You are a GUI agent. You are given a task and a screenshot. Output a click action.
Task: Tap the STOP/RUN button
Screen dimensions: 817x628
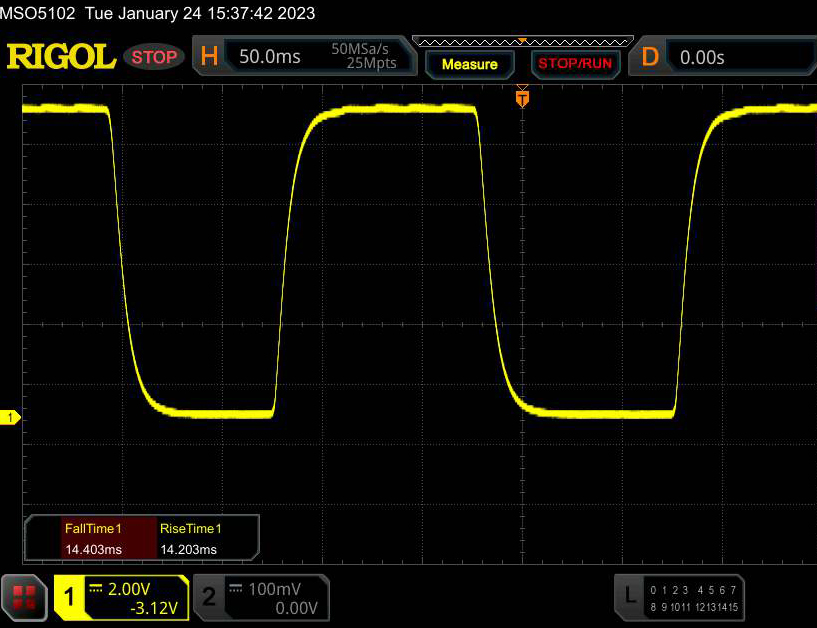click(x=575, y=64)
